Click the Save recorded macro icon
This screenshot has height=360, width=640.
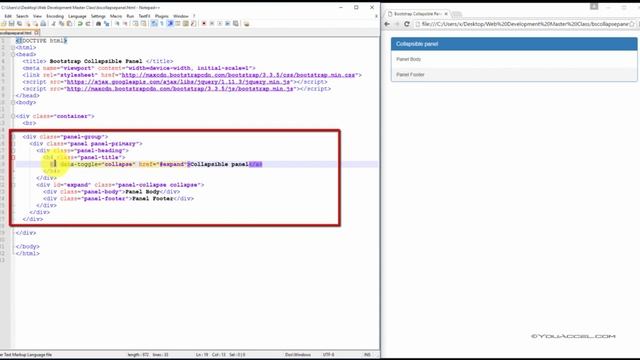(236, 24)
